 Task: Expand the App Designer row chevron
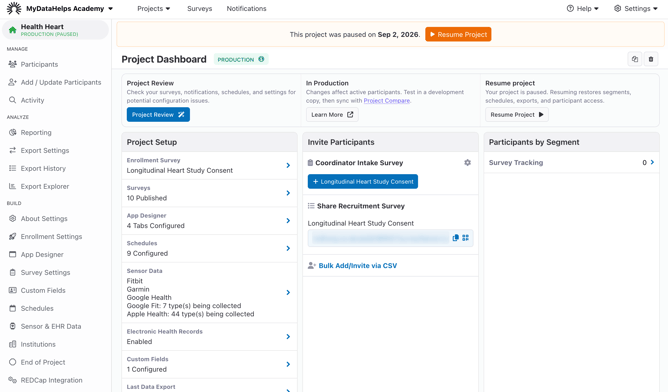288,221
